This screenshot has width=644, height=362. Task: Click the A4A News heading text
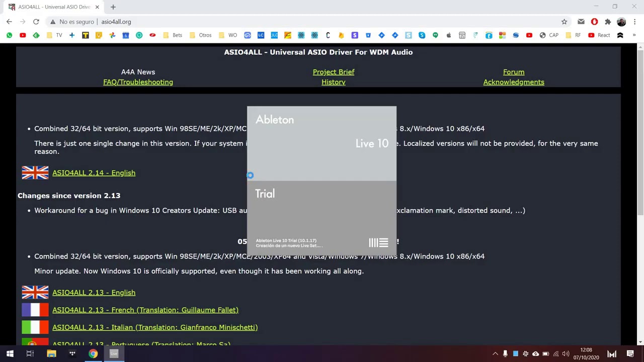point(138,72)
